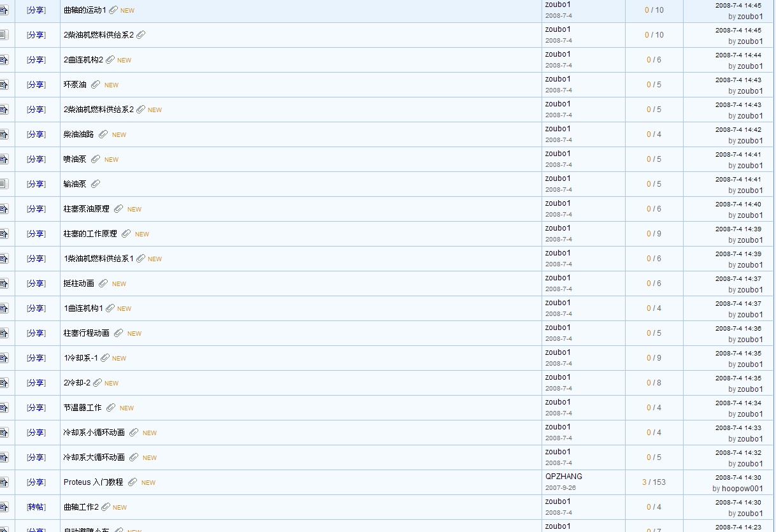The height and width of the screenshot is (532, 776).
Task: Click last poster zoubo1 in 柱塞的工作原理 row
Action: 750,240
